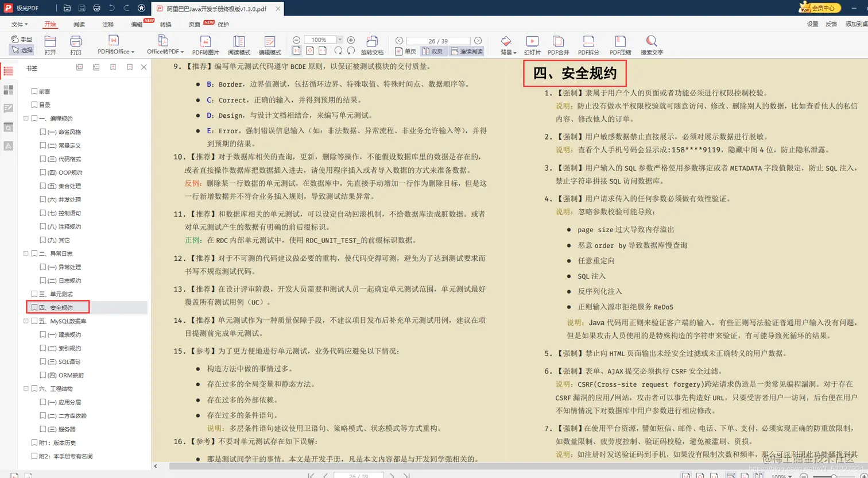Image resolution: width=868 pixels, height=478 pixels.
Task: Close the 阿里巴巴Java开发手册 document tab
Action: (277, 9)
